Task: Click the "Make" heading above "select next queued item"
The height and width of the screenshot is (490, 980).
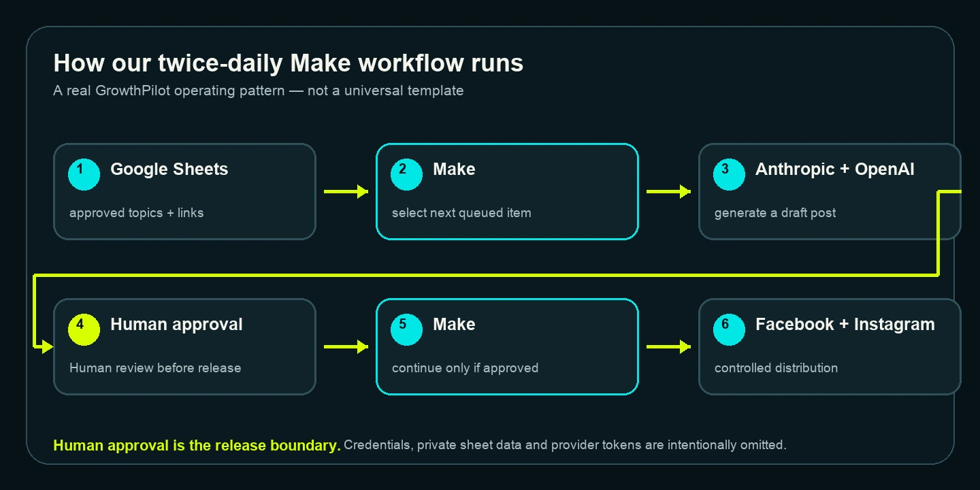Action: point(454,169)
